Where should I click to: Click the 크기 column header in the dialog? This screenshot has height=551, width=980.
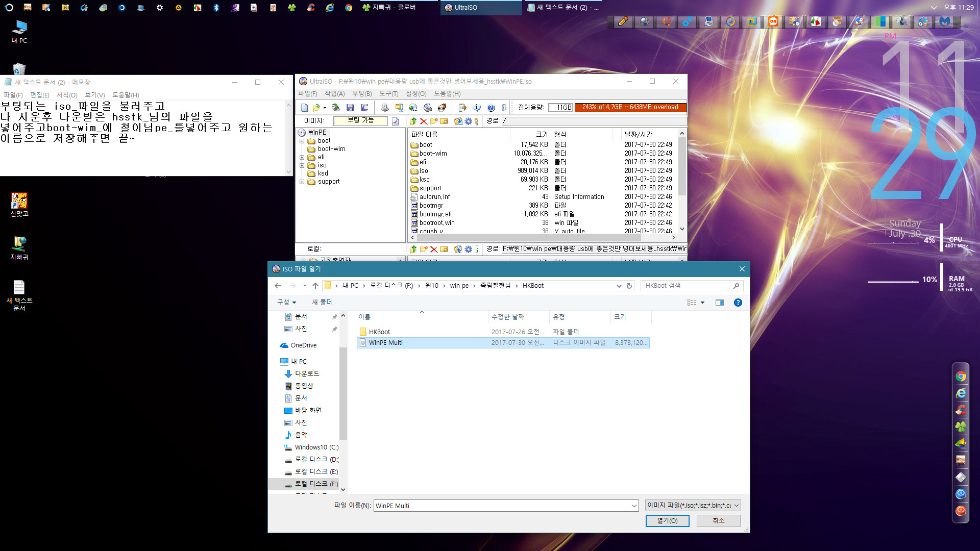(x=630, y=317)
